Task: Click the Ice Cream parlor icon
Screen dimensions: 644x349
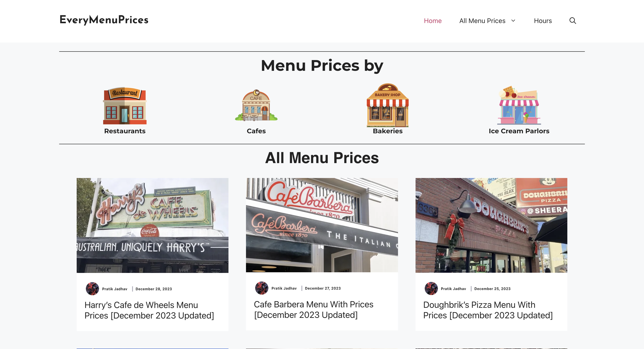Action: [519, 105]
